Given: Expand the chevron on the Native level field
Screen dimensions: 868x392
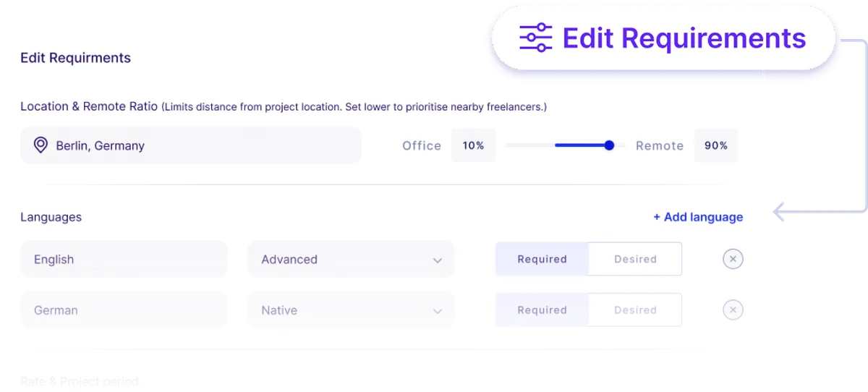Looking at the screenshot, I should tap(437, 312).
